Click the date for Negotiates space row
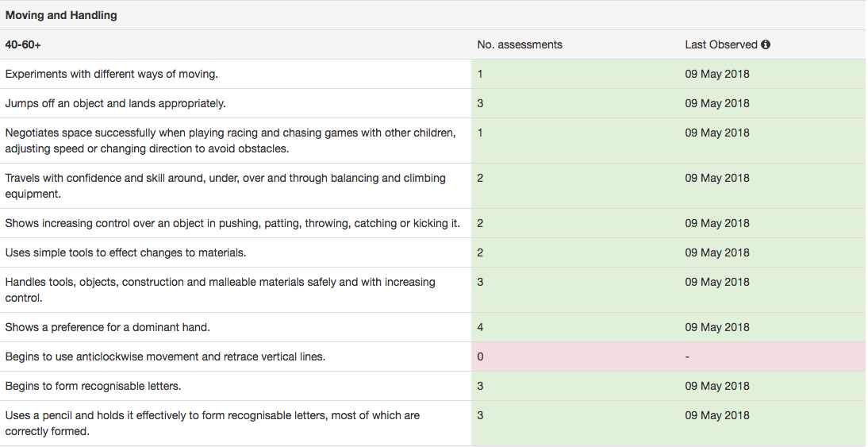Image resolution: width=868 pixels, height=447 pixels. click(717, 133)
